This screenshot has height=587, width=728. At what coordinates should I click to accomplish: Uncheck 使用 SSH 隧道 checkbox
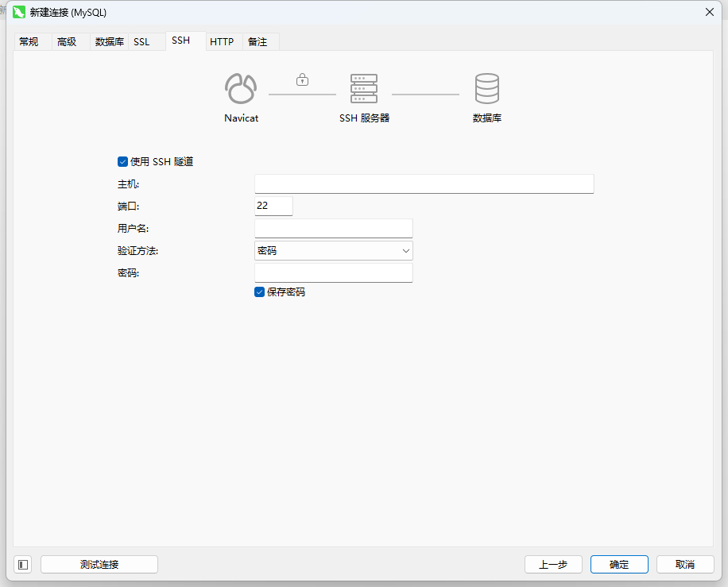pos(122,161)
